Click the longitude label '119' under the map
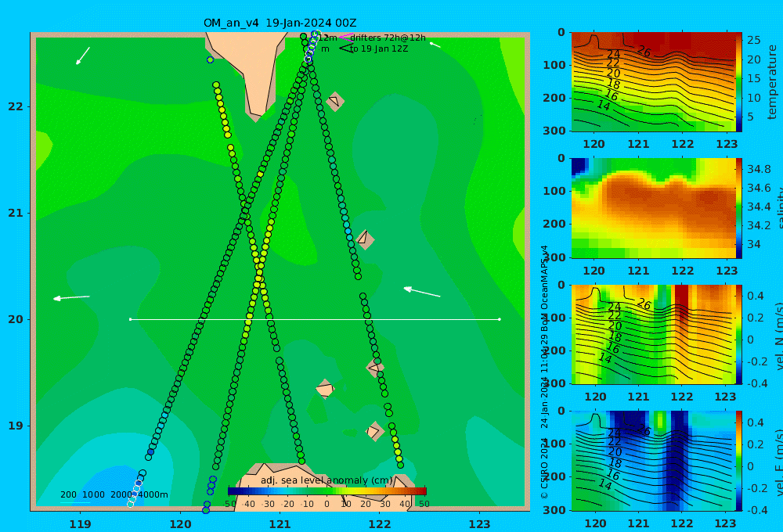Screen dimensions: 783x532 pyautogui.click(x=80, y=524)
